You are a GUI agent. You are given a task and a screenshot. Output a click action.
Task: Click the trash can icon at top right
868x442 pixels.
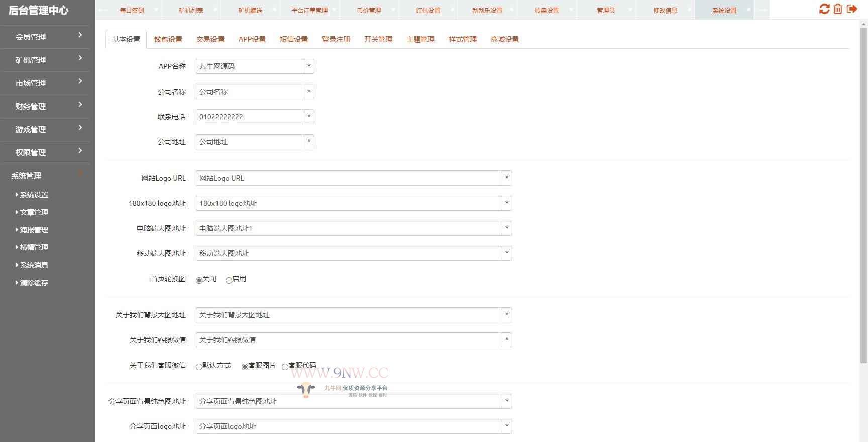coord(838,9)
